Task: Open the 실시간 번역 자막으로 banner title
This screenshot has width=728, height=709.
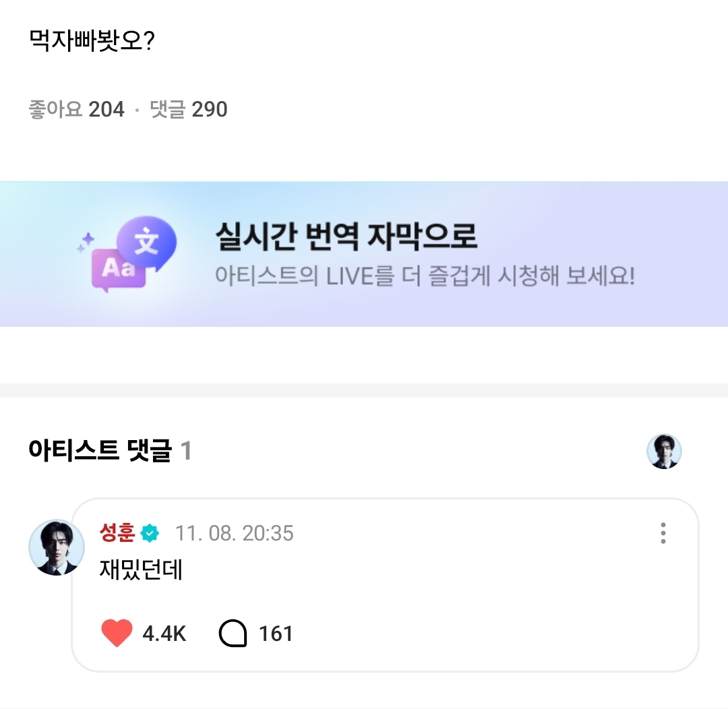Action: 346,236
